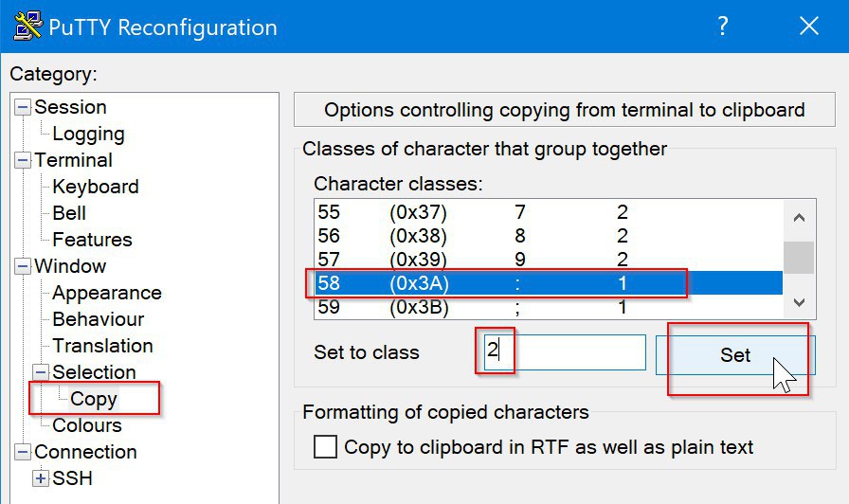Viewport: 849px width, 504px height.
Task: Click the character classes scrollbar thumb
Action: [x=799, y=258]
